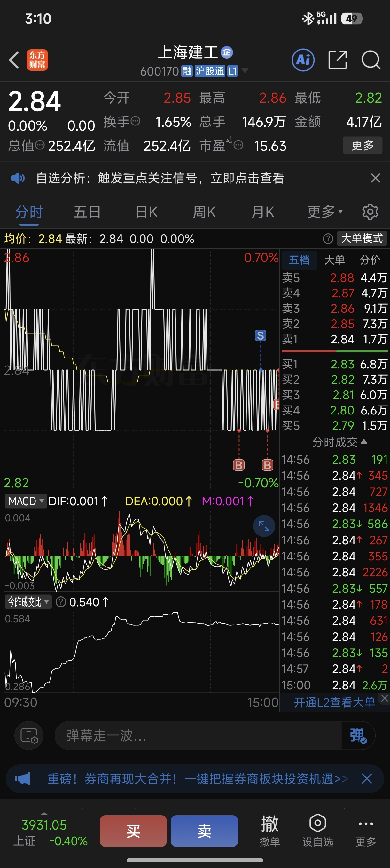Open the 东方财富 logo icon
Image resolution: width=390 pixels, height=868 pixels.
click(37, 60)
